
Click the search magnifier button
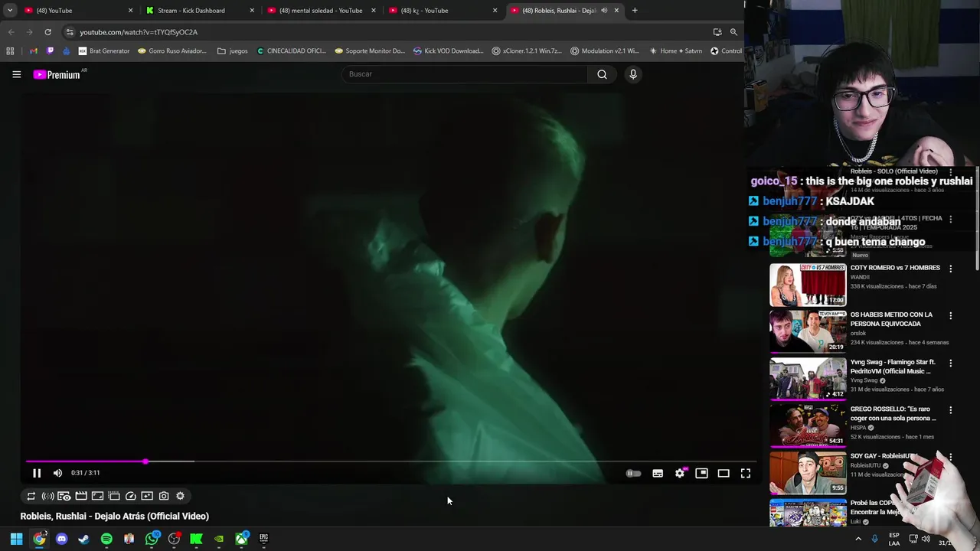click(x=602, y=74)
